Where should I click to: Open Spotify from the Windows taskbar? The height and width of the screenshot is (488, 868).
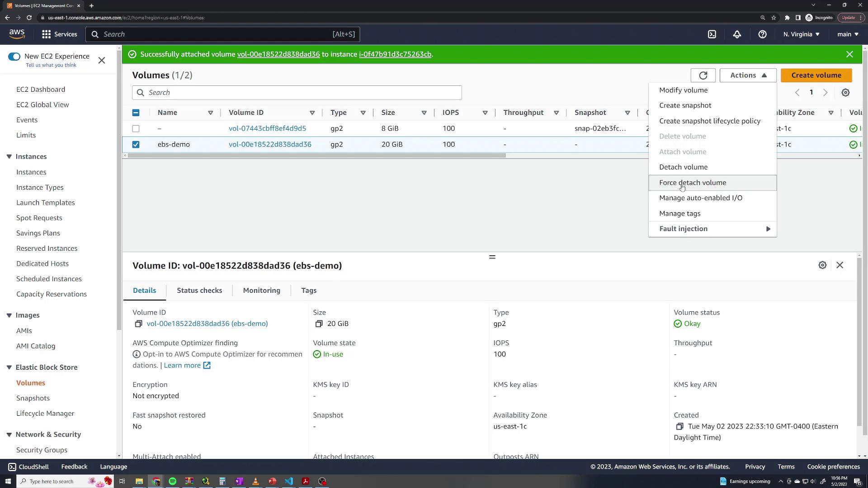pyautogui.click(x=173, y=481)
